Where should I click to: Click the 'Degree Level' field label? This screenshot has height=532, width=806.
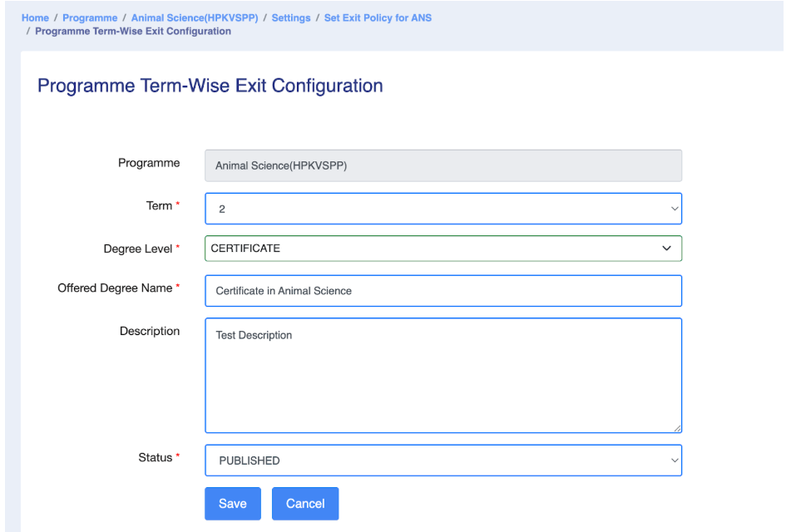tap(138, 249)
